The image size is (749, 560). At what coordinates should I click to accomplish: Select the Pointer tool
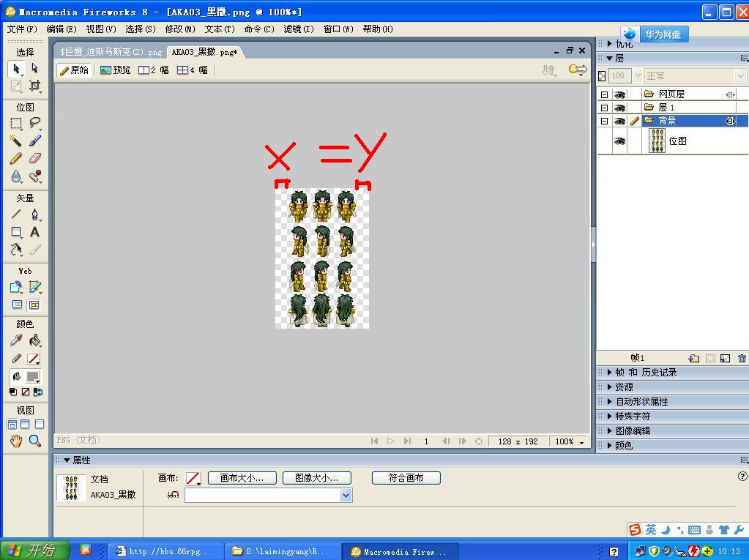coord(16,70)
